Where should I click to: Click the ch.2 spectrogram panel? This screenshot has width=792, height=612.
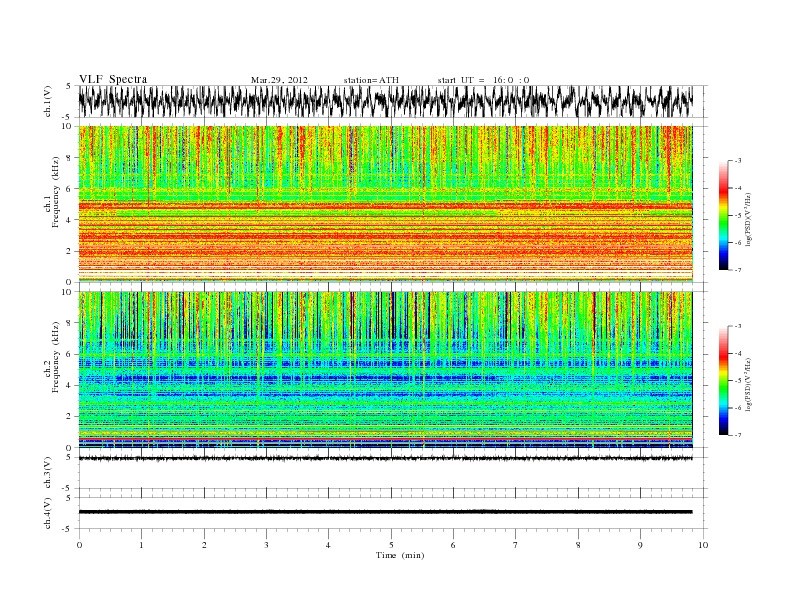(385, 370)
